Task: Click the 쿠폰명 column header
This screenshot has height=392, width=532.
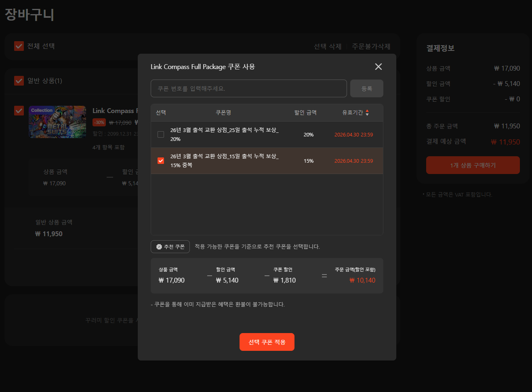Action: point(223,113)
